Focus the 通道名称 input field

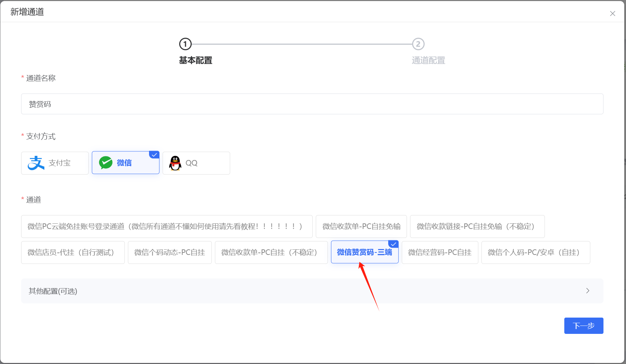pos(312,104)
